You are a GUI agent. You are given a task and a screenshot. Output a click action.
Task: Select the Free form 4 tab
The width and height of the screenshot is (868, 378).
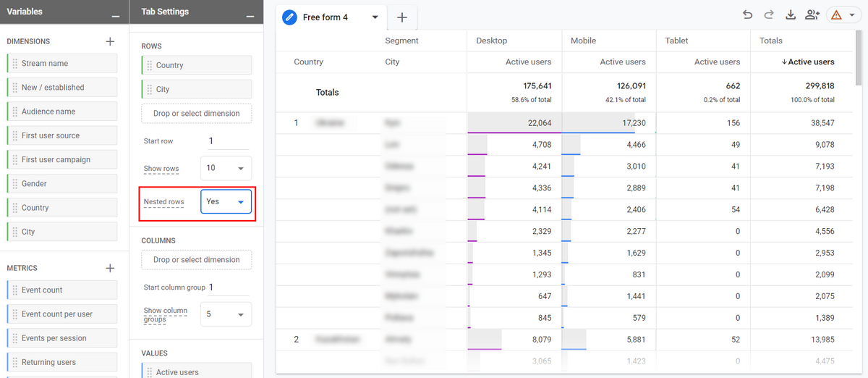325,17
